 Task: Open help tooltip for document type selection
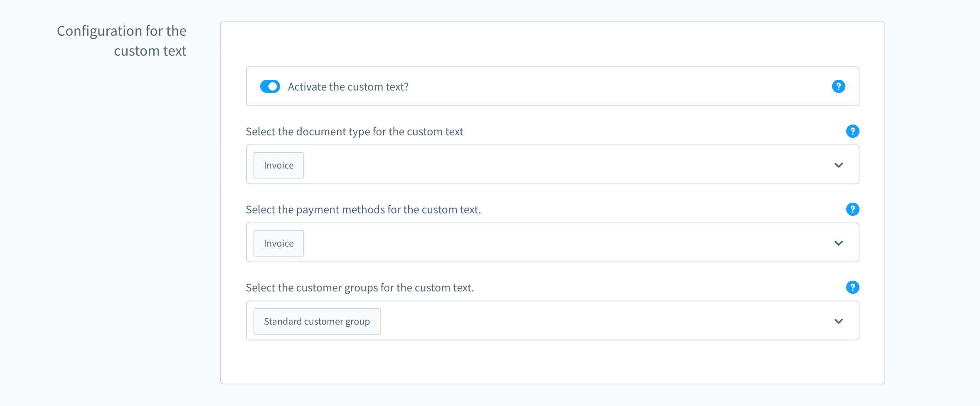852,131
